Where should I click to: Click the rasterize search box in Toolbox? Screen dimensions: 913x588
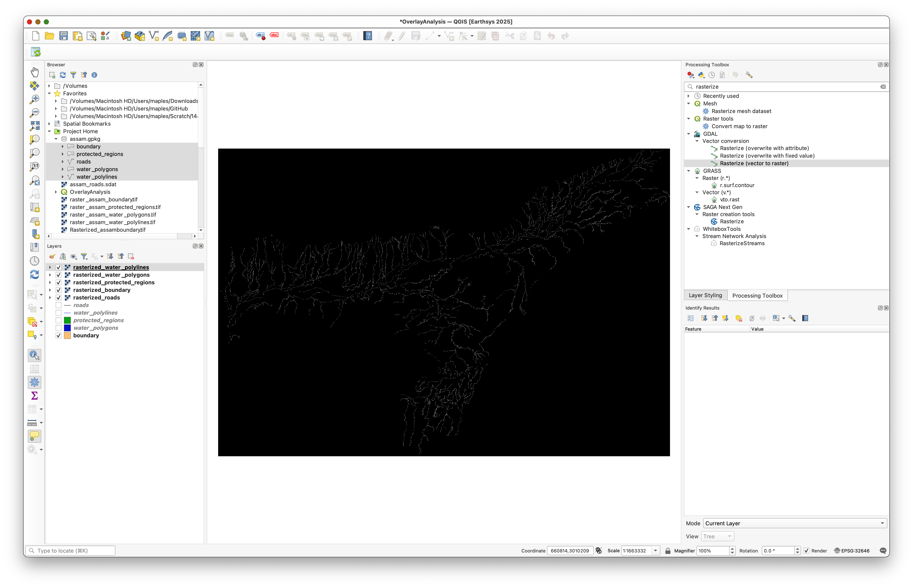(x=786, y=87)
